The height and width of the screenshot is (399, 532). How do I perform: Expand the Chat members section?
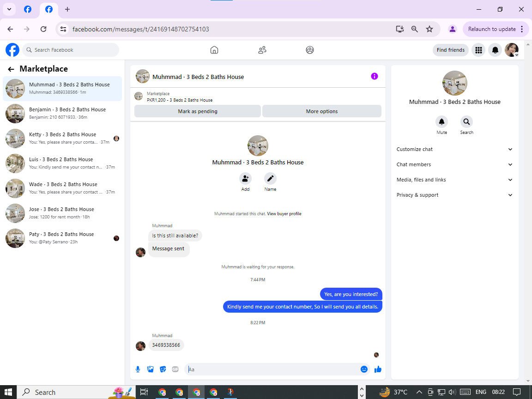click(x=454, y=164)
